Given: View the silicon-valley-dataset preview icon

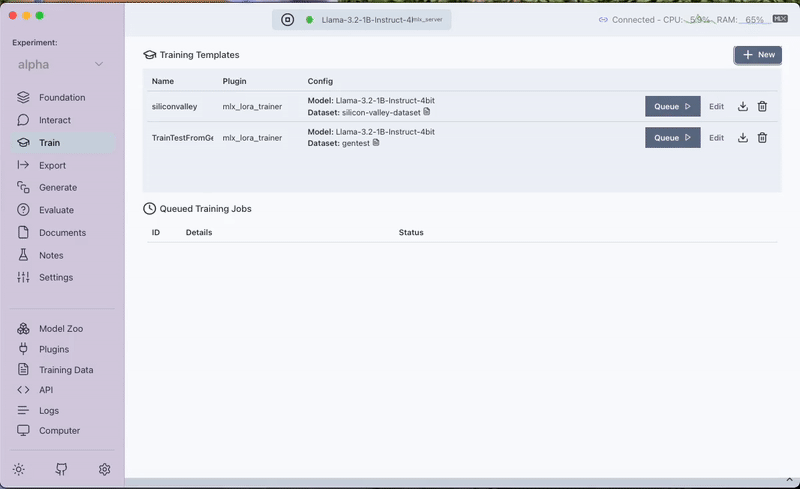Looking at the screenshot, I should tap(427, 112).
